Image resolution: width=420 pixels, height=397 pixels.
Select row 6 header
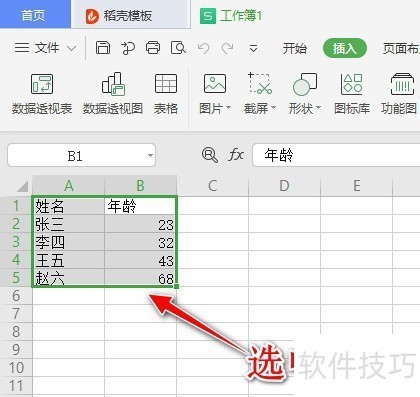click(16, 296)
